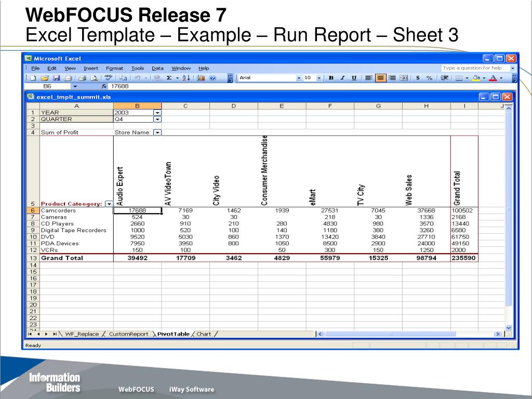The height and width of the screenshot is (399, 532).
Task: Toggle the highlighted Center alignment button
Action: point(380,78)
